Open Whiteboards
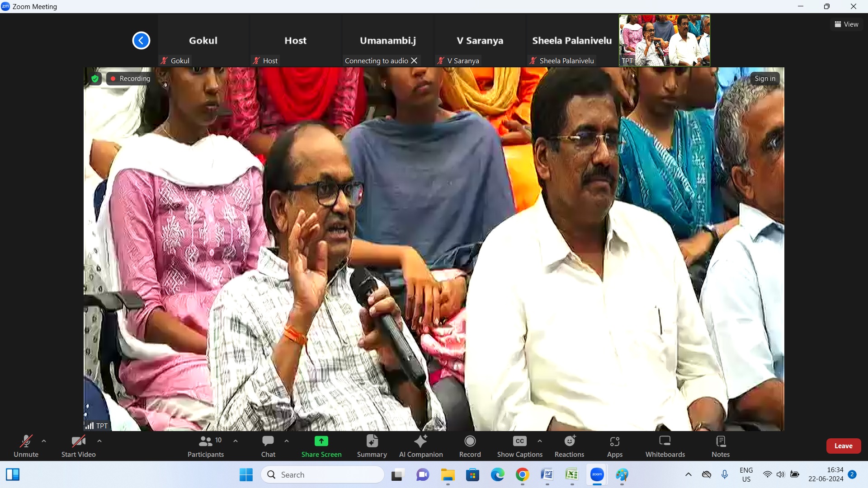 (x=665, y=446)
